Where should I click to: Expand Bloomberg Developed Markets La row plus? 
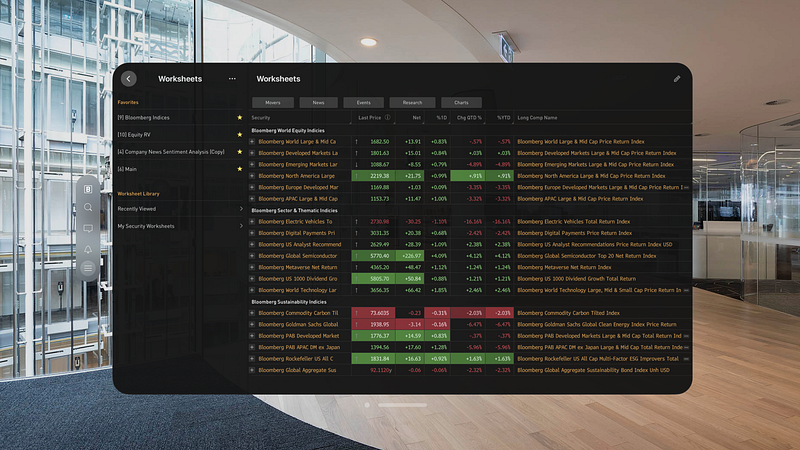tap(252, 153)
